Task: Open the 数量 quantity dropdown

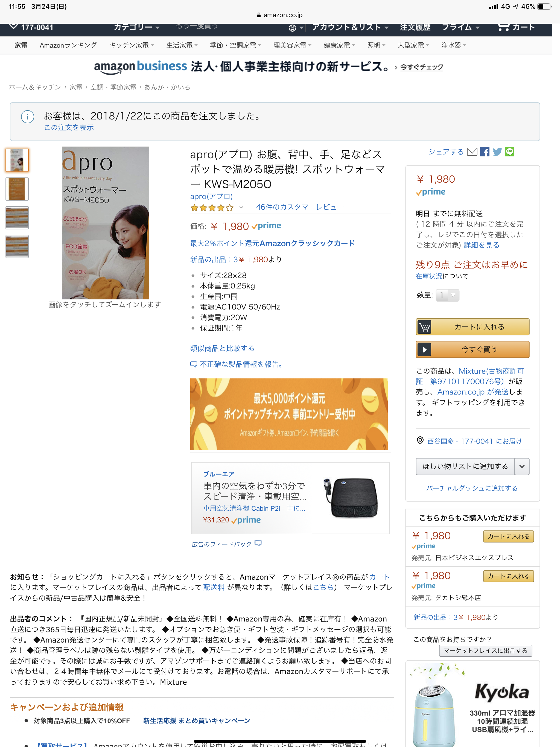Action: pos(447,296)
